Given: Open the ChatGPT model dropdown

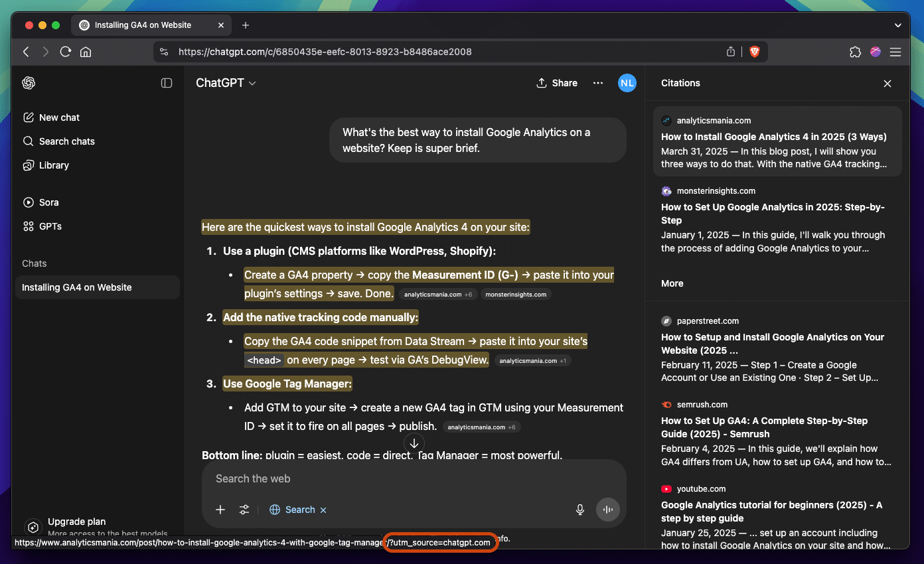Looking at the screenshot, I should pos(226,83).
